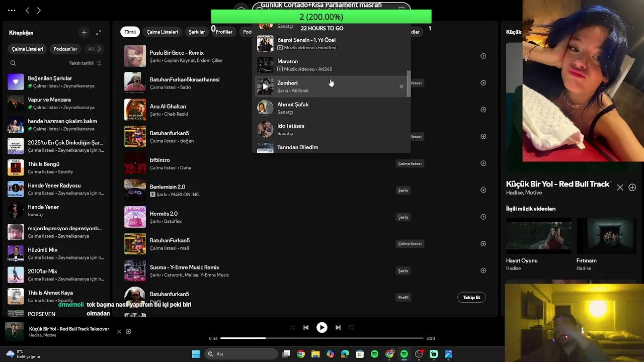This screenshot has width=644, height=362.
Task: Open Fırtınam music video thumbnail
Action: pyautogui.click(x=606, y=236)
